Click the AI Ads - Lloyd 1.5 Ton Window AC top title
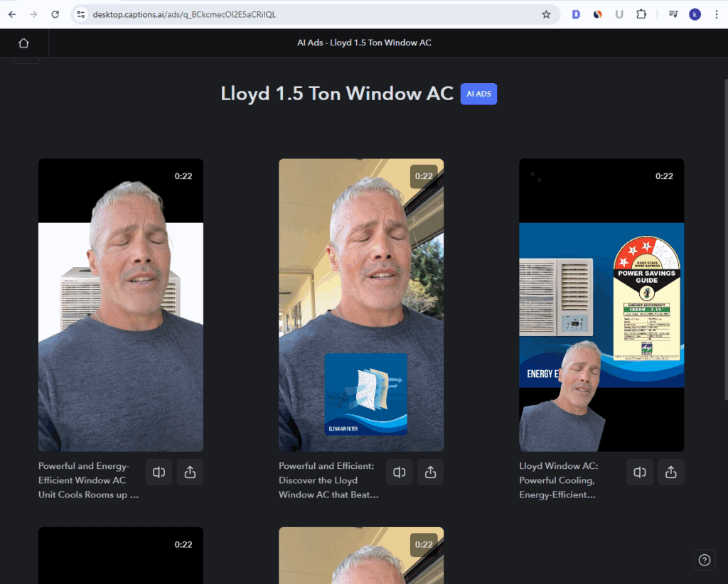Screen dimensions: 728x584 [x=364, y=43]
